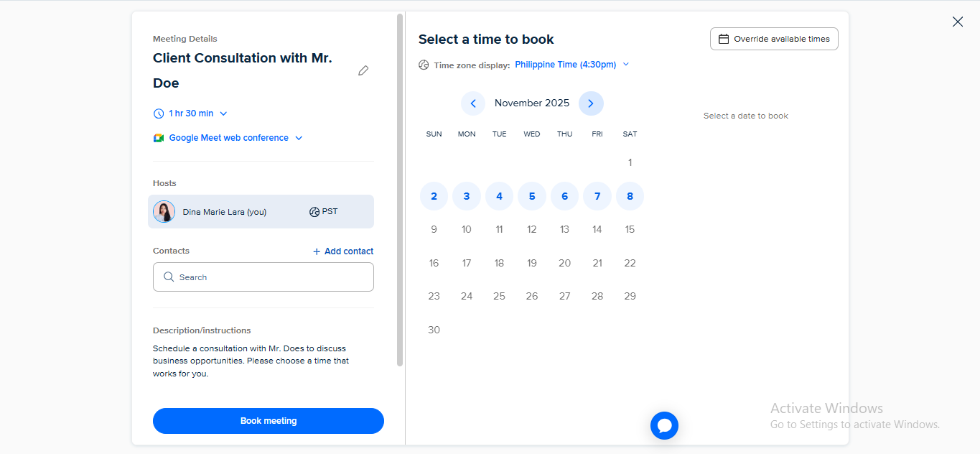Click the contacts Search input field

coord(263,277)
